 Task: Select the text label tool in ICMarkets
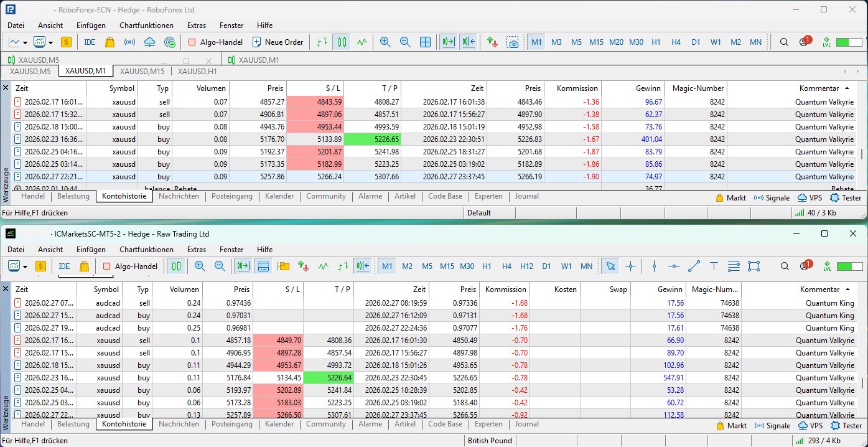714,266
